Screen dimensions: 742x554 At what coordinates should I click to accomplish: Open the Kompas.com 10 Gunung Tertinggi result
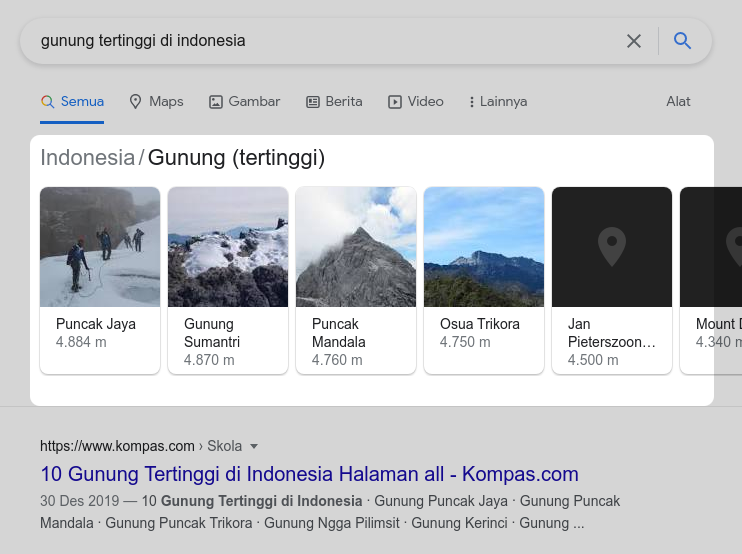coord(309,474)
